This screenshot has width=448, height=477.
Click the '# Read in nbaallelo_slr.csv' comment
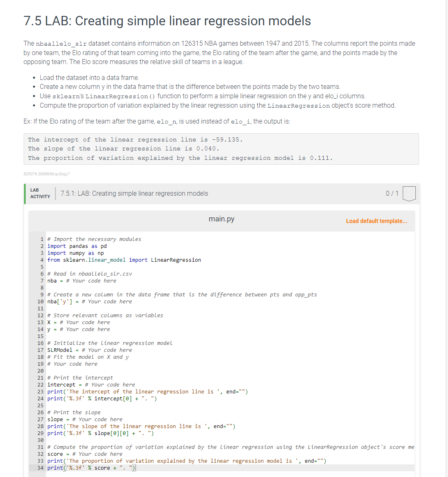[x=89, y=274]
